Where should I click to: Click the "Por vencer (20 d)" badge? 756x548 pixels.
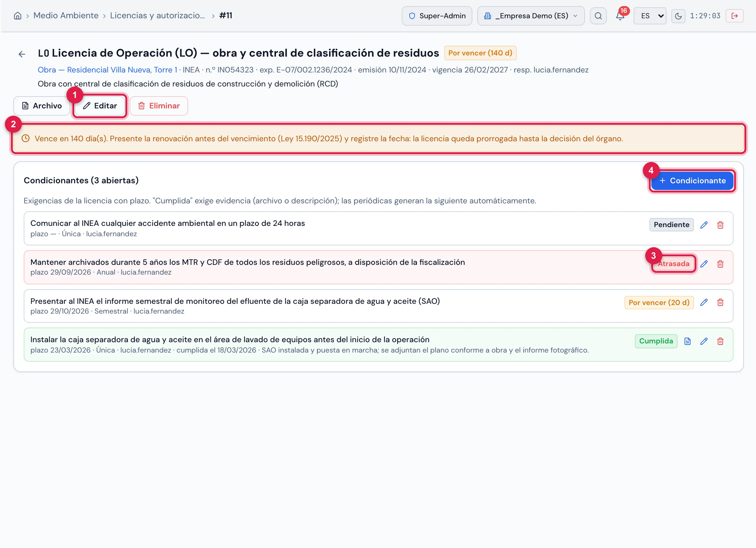point(659,303)
